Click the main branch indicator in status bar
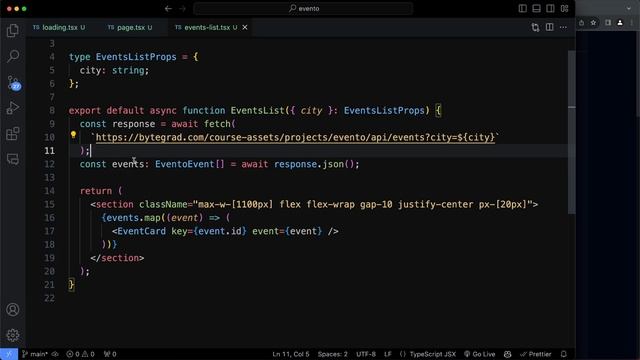640x360 pixels. 35,354
